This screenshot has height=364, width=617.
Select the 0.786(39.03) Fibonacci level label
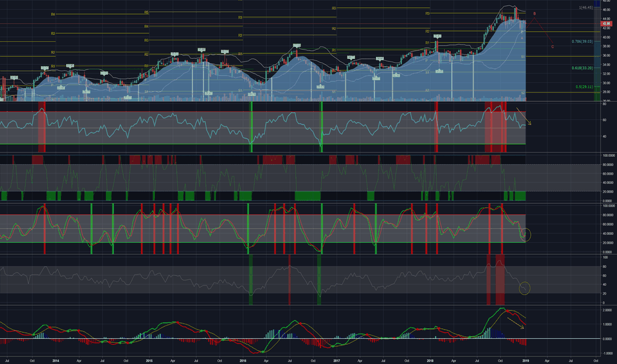[582, 41]
